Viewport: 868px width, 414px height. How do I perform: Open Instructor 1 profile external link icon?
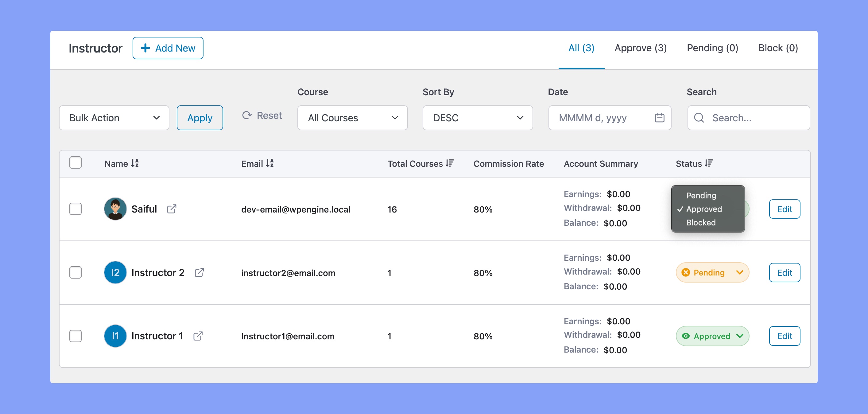click(x=198, y=336)
